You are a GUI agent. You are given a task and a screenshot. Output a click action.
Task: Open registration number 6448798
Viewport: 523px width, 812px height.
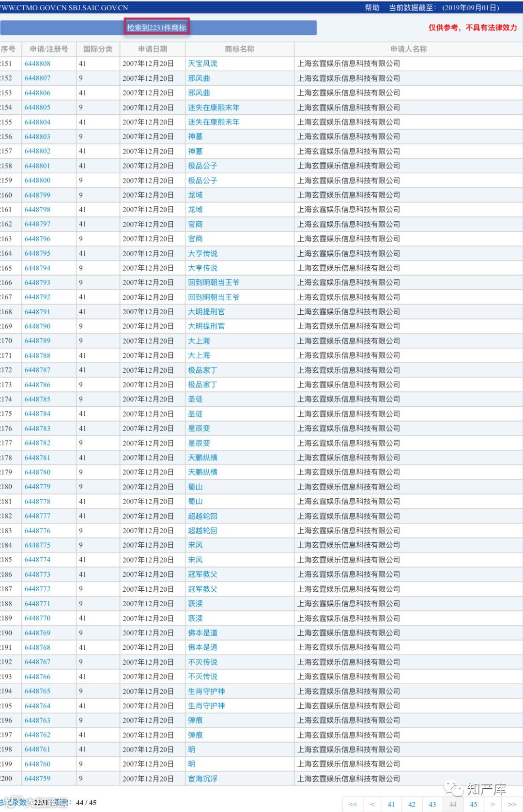[37, 210]
